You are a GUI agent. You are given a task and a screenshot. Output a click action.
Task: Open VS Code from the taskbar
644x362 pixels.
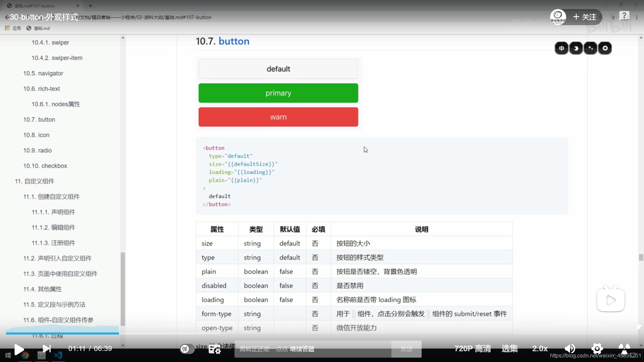click(58, 355)
